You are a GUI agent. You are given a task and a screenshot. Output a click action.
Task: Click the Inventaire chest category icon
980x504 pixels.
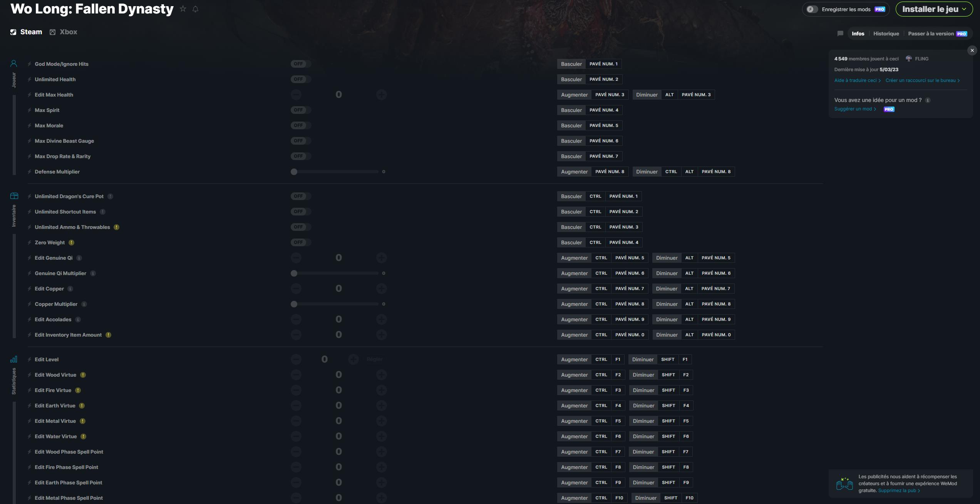(14, 196)
